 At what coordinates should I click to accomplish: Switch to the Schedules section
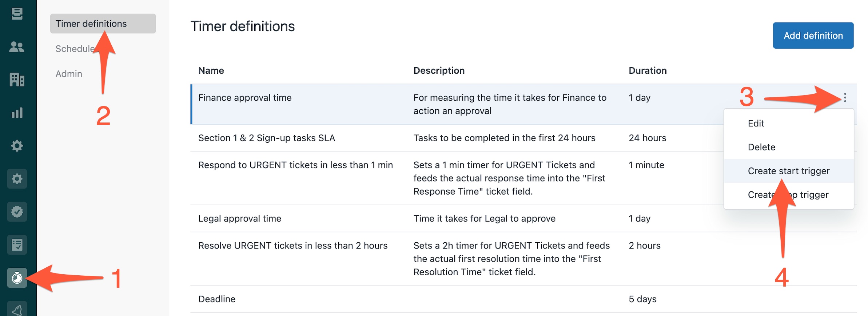76,49
